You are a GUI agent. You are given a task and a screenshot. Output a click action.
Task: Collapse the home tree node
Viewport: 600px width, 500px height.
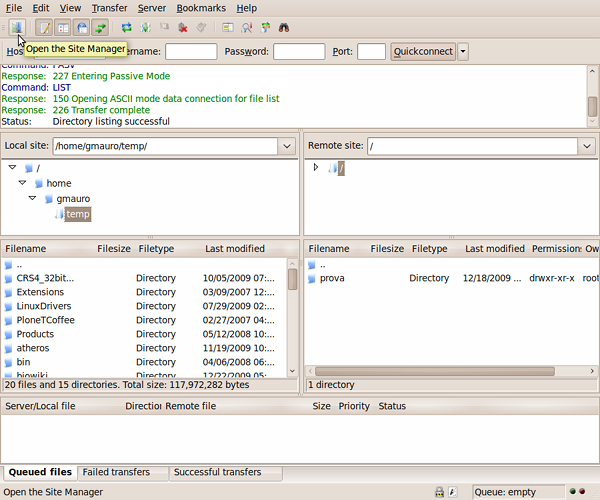click(x=22, y=183)
